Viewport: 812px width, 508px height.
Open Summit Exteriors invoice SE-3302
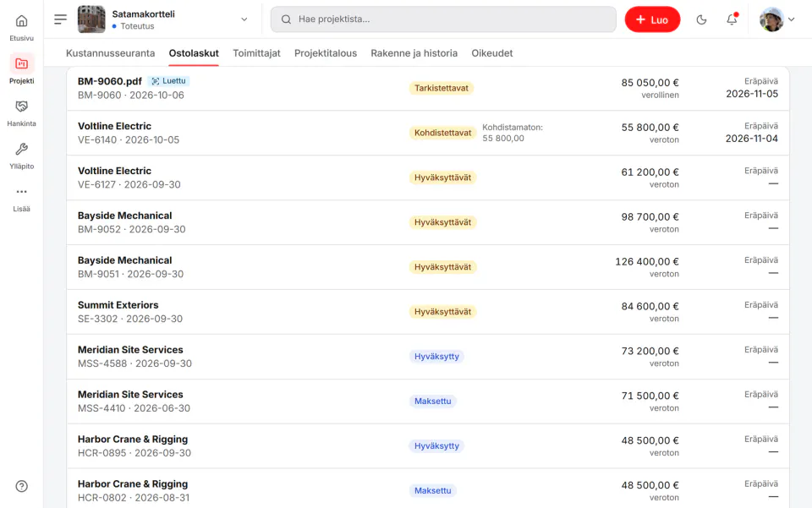tap(428, 312)
